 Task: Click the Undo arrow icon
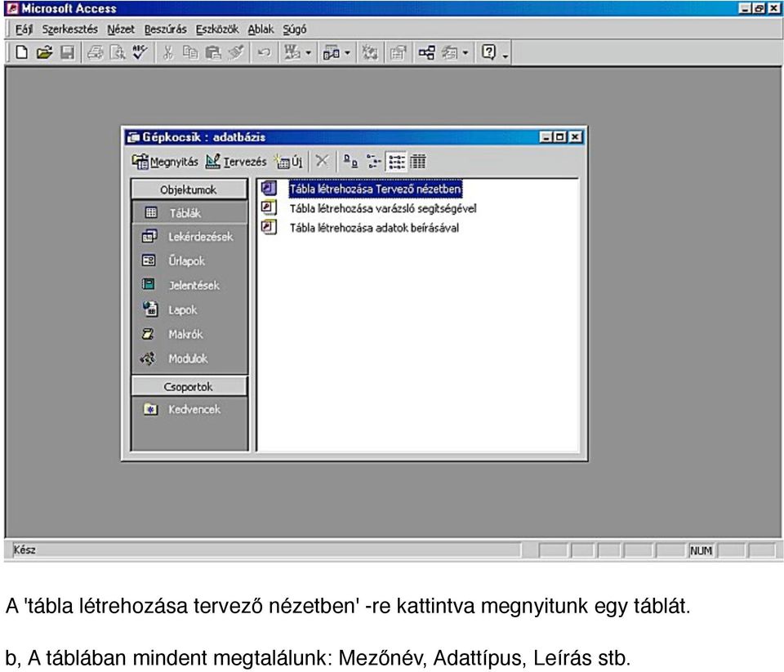(x=264, y=52)
